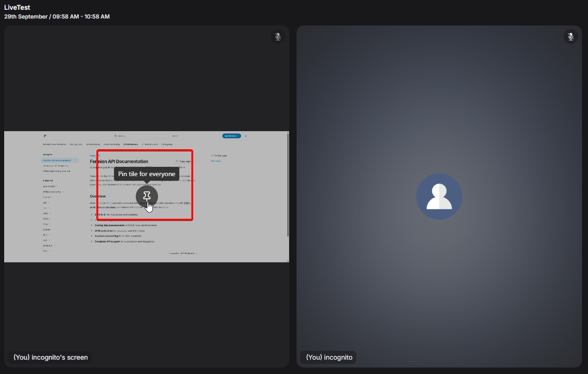Open the API Reference tab in shared page
The width and height of the screenshot is (588, 374).
(x=131, y=144)
